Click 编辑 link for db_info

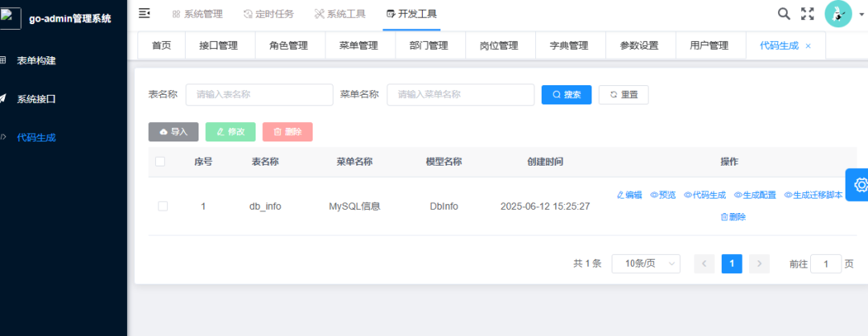coord(629,195)
